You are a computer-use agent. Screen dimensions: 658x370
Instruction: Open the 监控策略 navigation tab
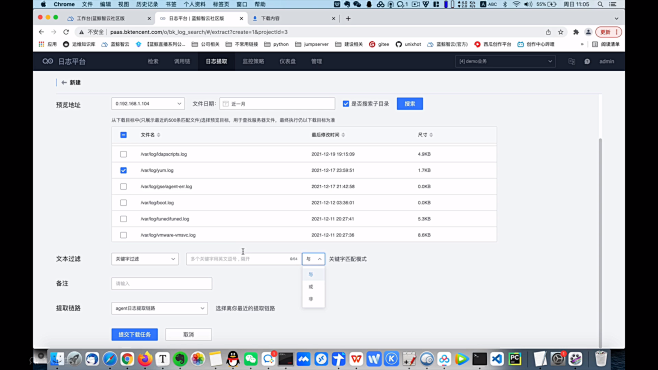[x=253, y=61]
